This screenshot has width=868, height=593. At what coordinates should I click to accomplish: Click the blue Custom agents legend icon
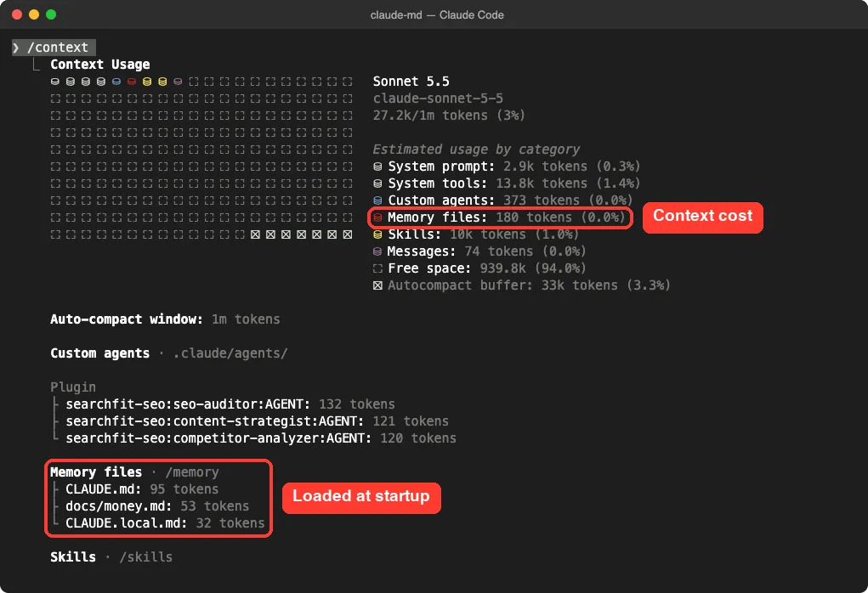pyautogui.click(x=377, y=200)
